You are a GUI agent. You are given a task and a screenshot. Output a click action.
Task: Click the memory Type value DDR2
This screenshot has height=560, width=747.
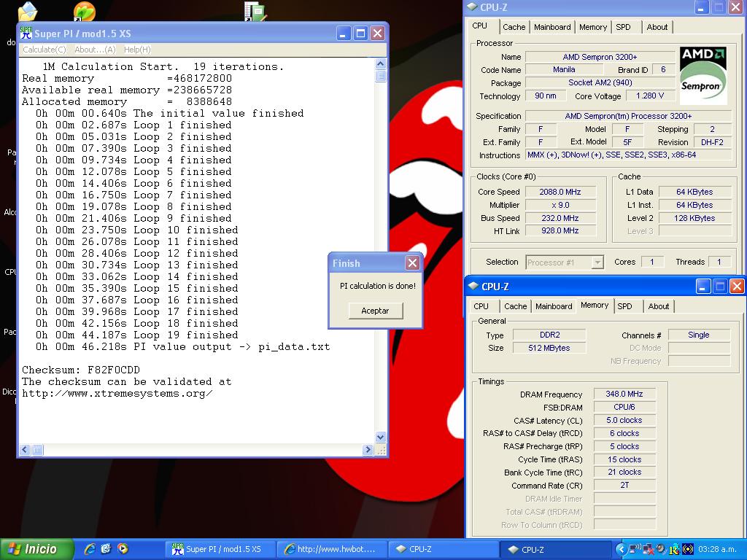point(549,335)
